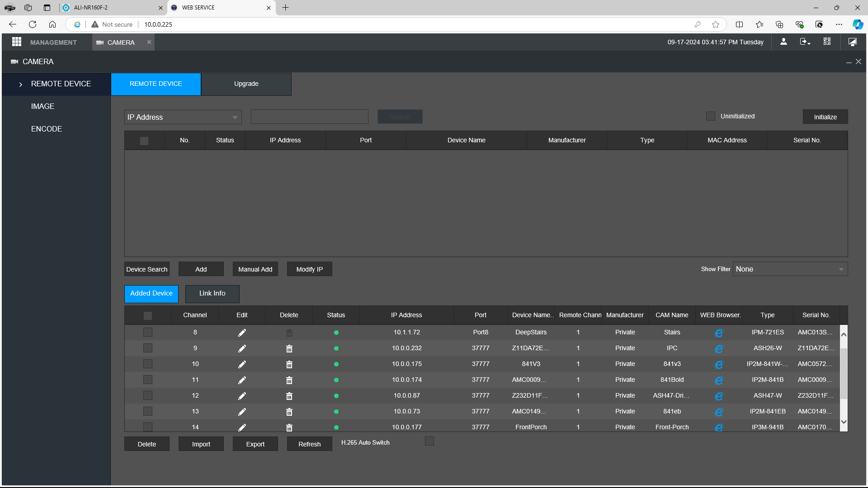Select all added devices header checkbox

tap(148, 315)
